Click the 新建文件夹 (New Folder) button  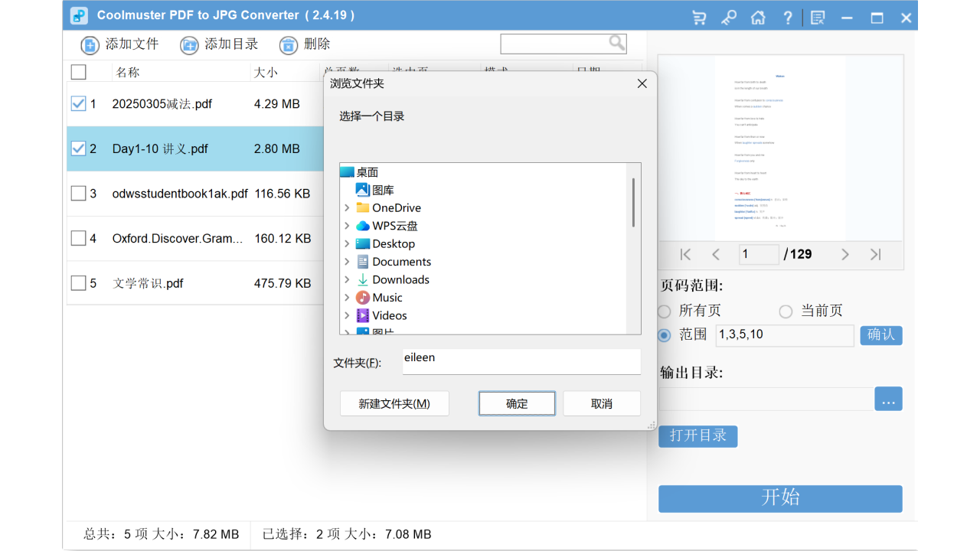tap(394, 403)
